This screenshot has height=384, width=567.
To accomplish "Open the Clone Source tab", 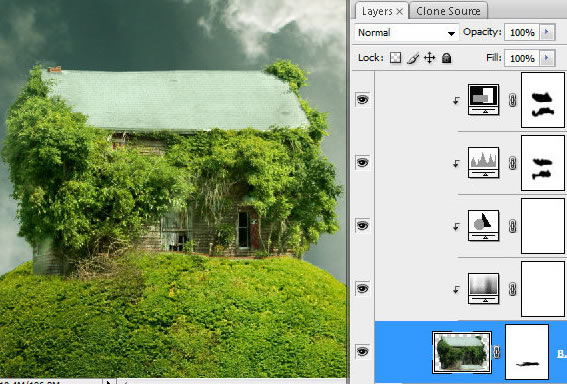I will tap(448, 11).
